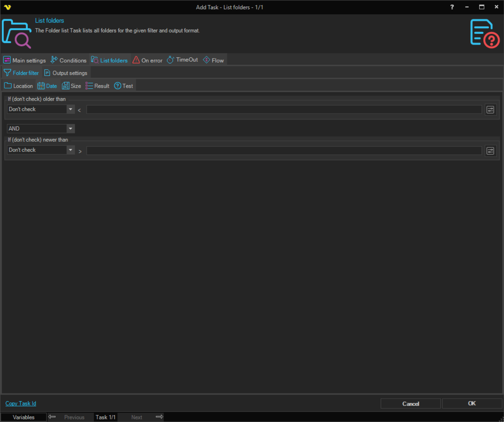Image resolution: width=504 pixels, height=422 pixels.
Task: Confirm with the OK button
Action: coord(472,403)
